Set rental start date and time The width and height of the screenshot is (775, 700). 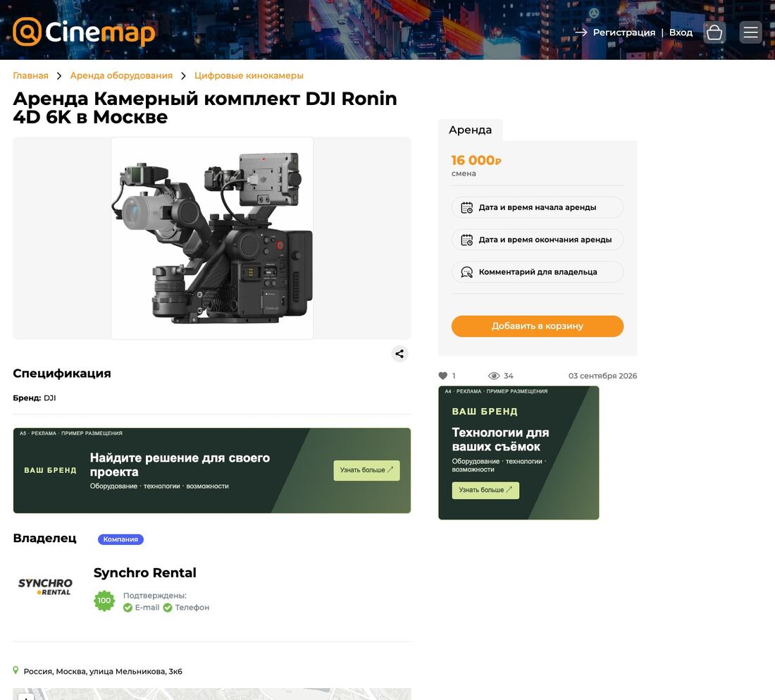point(538,207)
